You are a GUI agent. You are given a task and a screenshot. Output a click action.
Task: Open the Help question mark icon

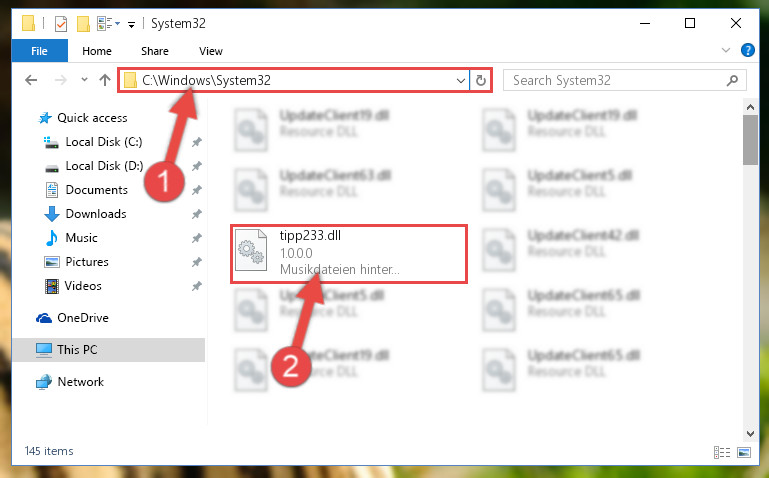(x=747, y=50)
